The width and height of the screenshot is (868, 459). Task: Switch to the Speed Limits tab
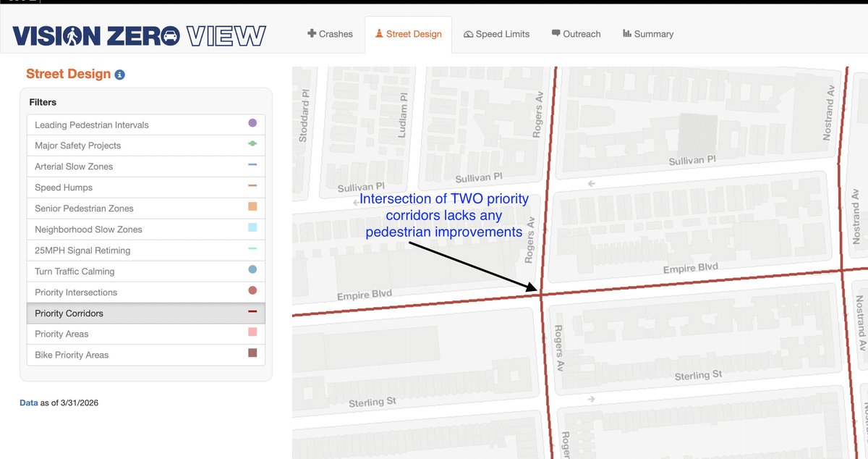pos(496,34)
